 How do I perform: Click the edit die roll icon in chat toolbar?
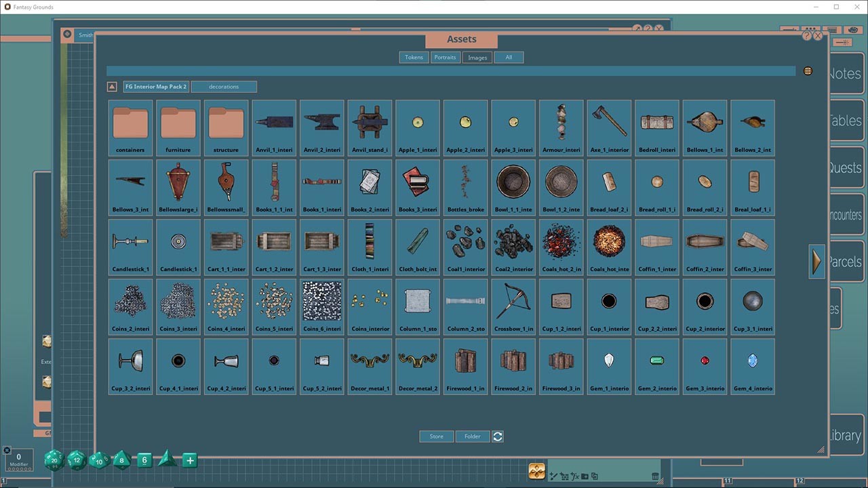coord(553,475)
